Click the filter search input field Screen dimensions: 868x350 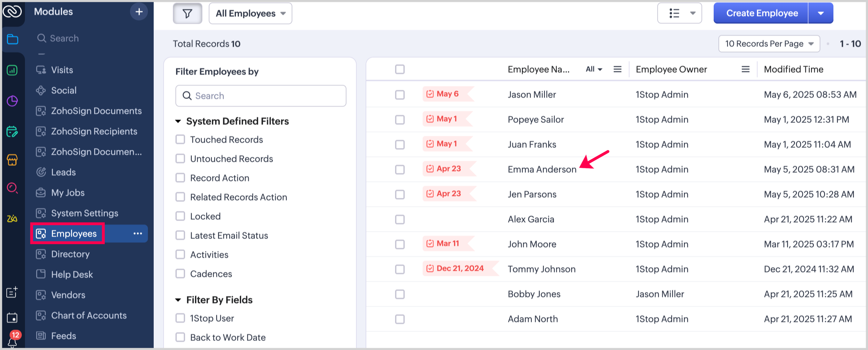(261, 96)
